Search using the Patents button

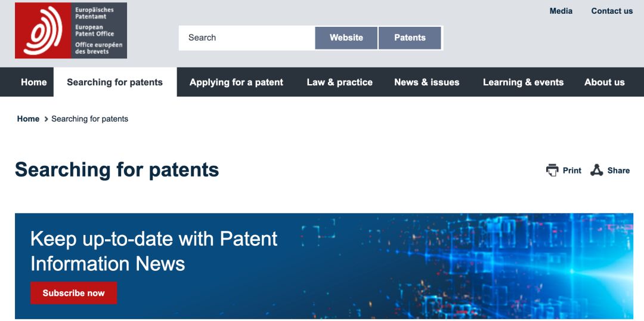click(410, 38)
